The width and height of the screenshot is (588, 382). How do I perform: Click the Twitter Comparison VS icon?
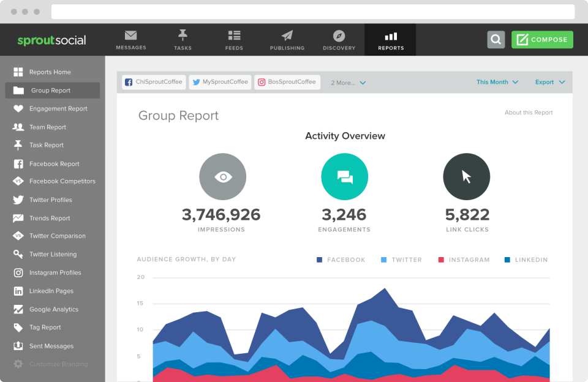(x=18, y=236)
